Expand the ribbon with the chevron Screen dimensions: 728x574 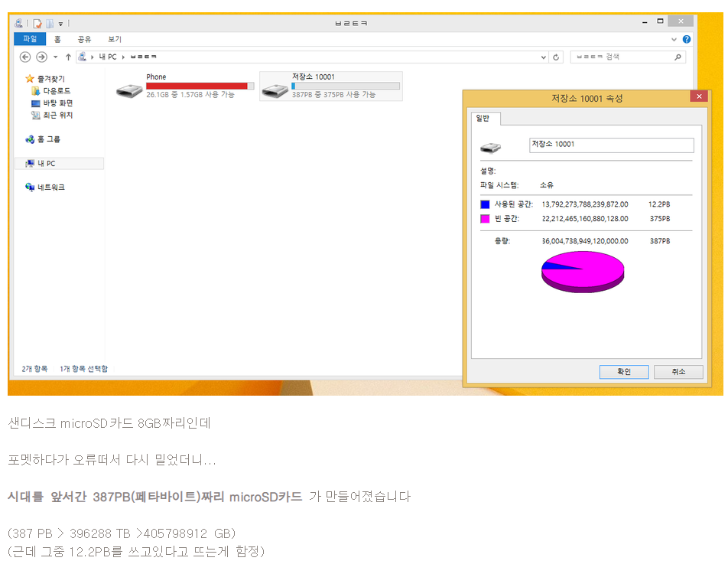[x=674, y=39]
